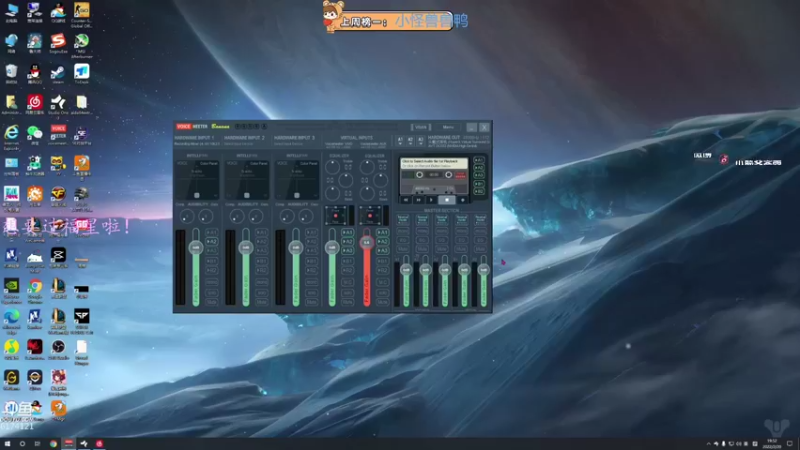Open Google Chrome desktop shortcut
Viewport: 800px width, 450px height.
coord(35,289)
